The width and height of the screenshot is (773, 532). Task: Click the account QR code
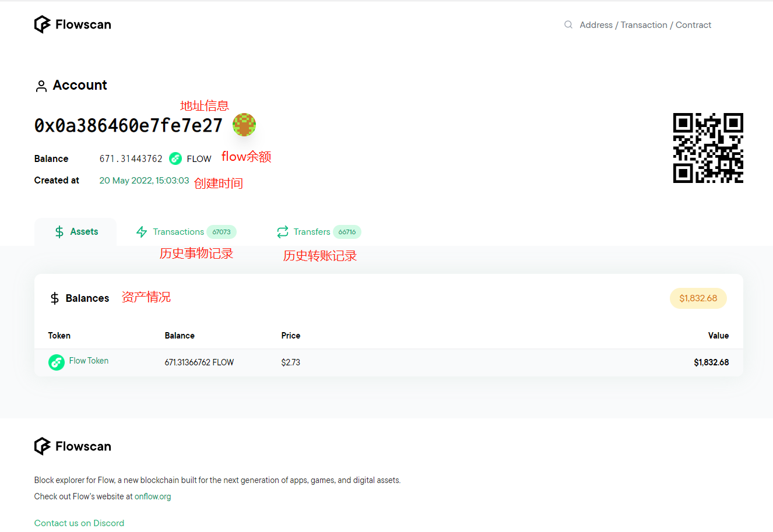pyautogui.click(x=708, y=148)
